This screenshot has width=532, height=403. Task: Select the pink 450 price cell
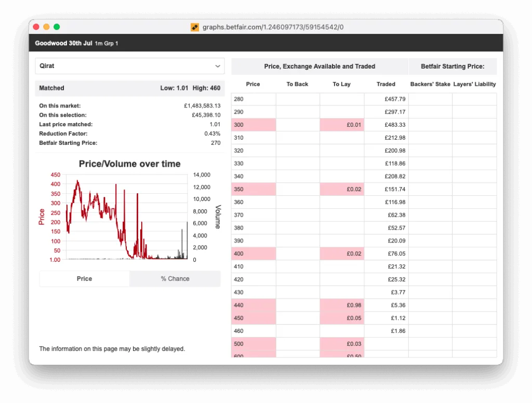point(254,318)
